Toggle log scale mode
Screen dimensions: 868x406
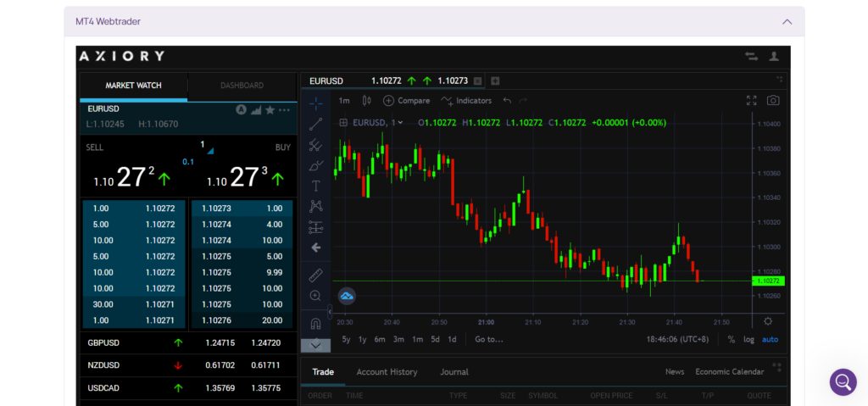click(749, 340)
